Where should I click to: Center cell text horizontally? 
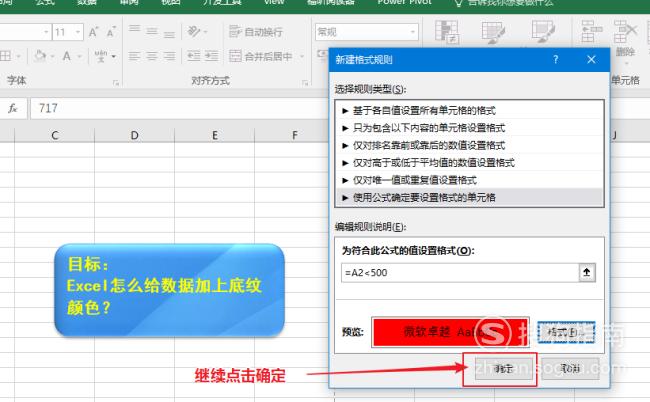click(x=152, y=56)
